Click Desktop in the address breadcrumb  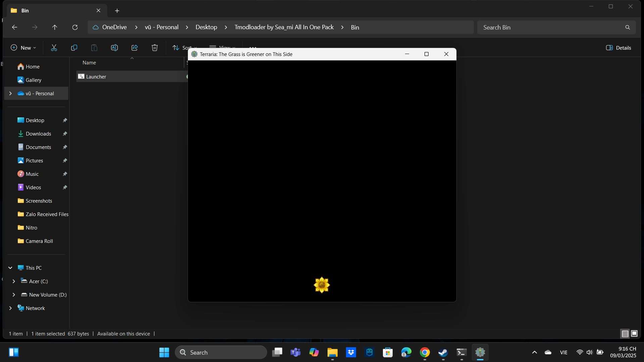click(206, 27)
